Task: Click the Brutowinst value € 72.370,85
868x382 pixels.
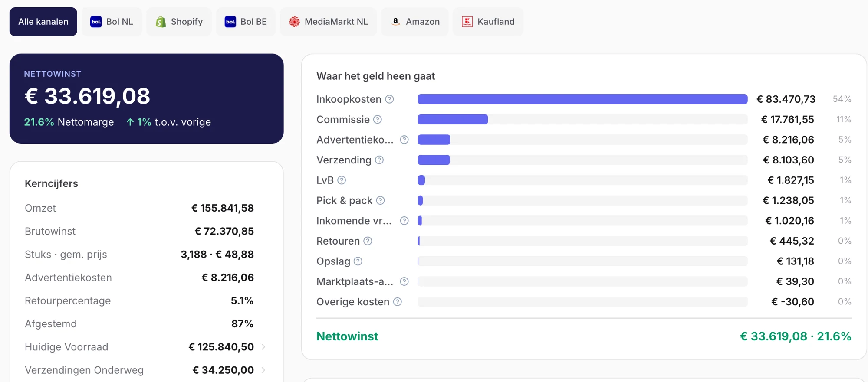Action: point(224,231)
